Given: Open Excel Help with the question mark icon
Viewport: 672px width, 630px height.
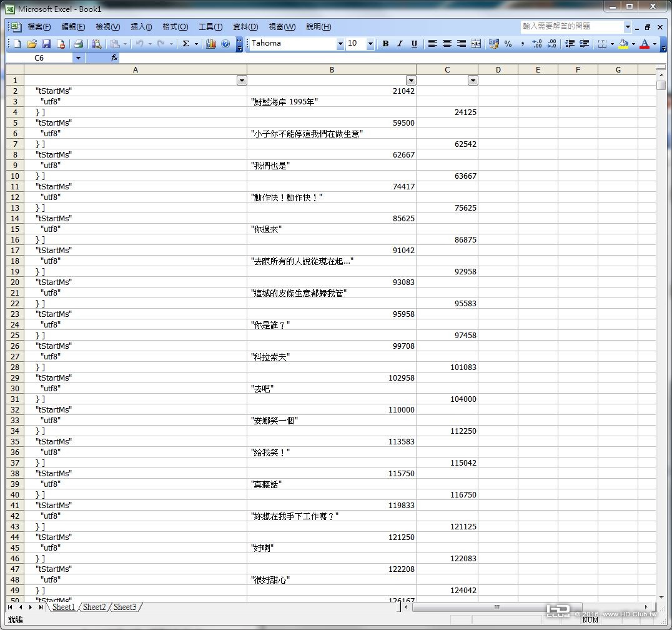Looking at the screenshot, I should [225, 44].
